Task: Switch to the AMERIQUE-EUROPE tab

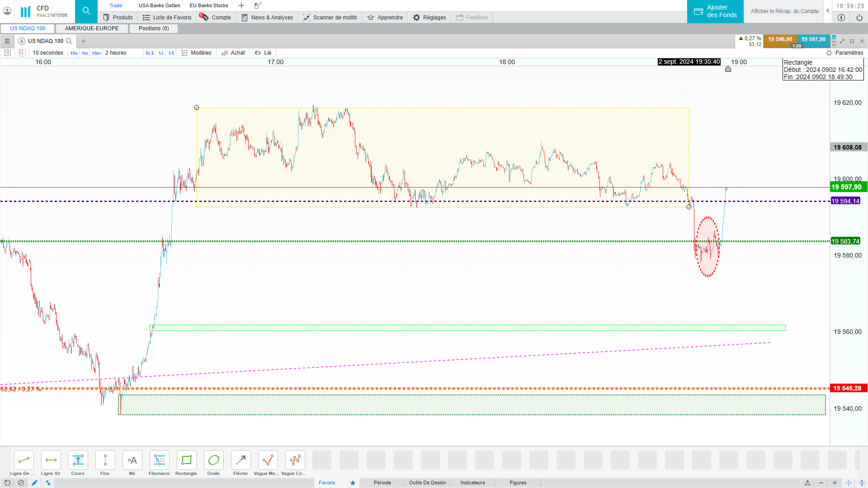Action: point(92,28)
